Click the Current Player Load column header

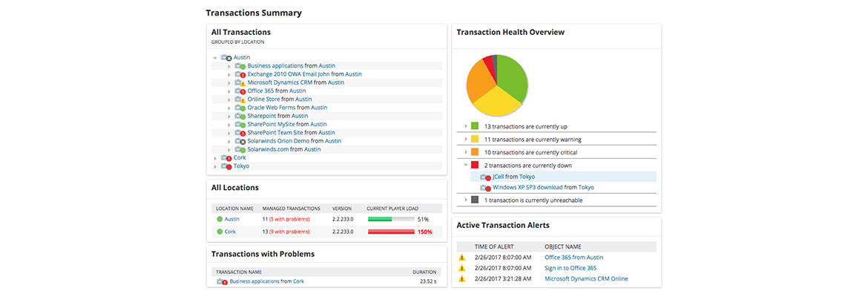[x=392, y=209]
